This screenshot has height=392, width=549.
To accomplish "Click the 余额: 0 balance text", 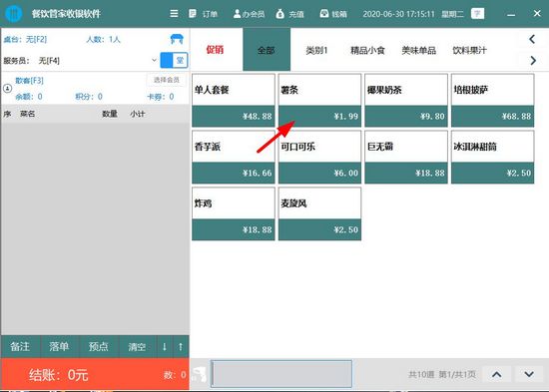I will [29, 97].
